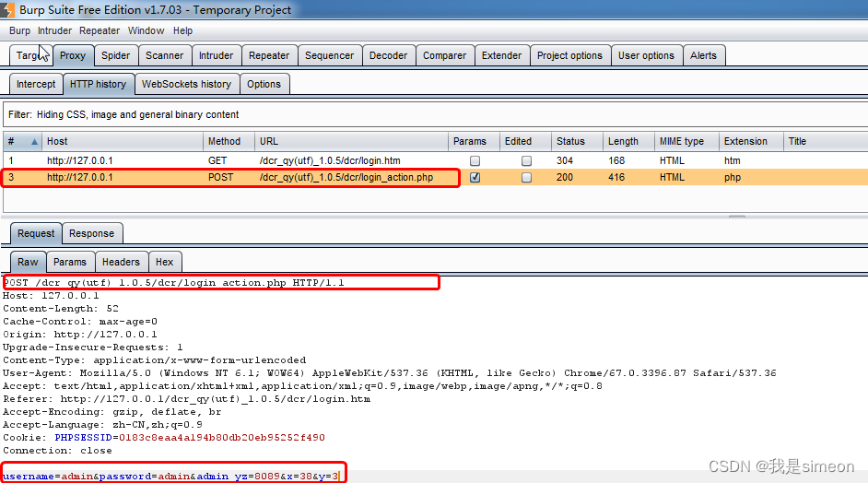Sort by the Params column header
Image resolution: width=868 pixels, height=483 pixels.
pyautogui.click(x=474, y=141)
